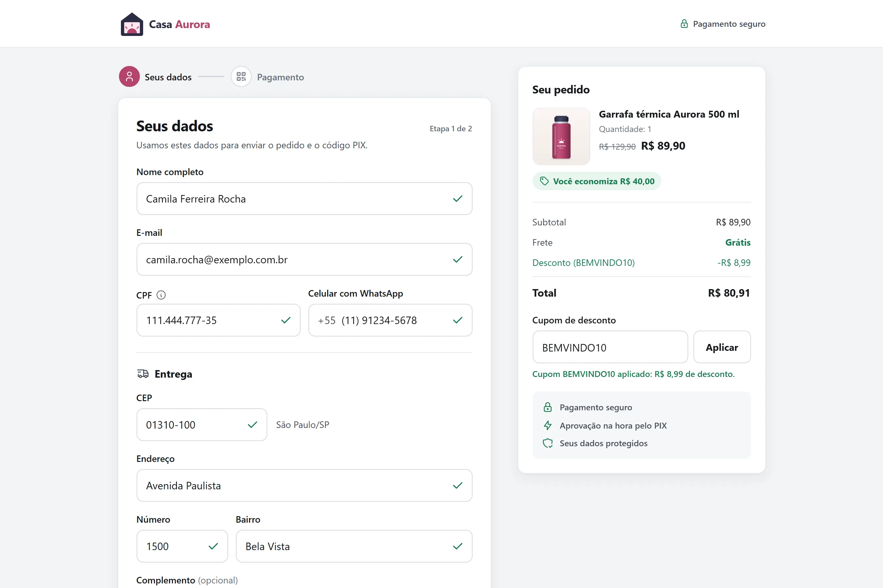
Task: Click the Bairro field showing Bela Vista
Action: coord(354,547)
